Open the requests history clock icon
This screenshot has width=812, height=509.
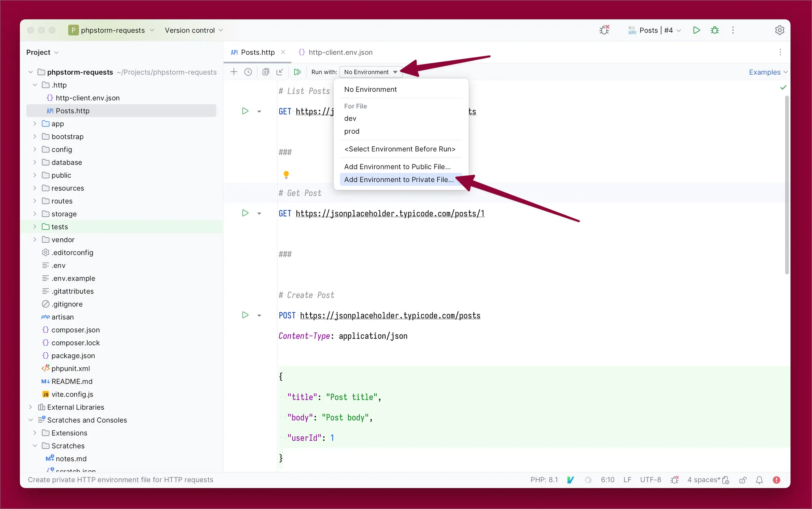[x=248, y=72]
